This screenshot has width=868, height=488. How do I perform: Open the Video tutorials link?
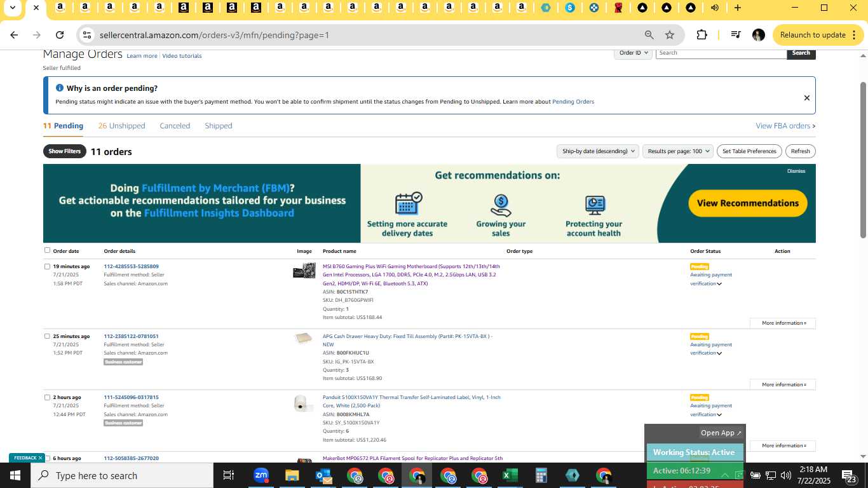182,56
